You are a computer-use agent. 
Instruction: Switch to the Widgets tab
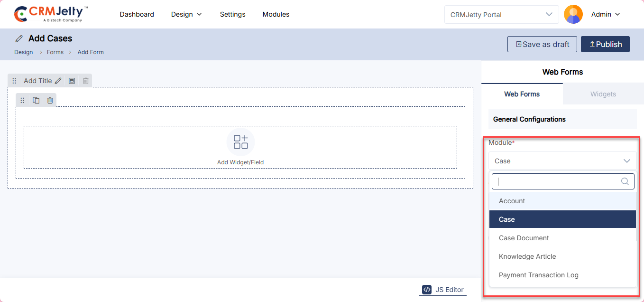click(603, 94)
